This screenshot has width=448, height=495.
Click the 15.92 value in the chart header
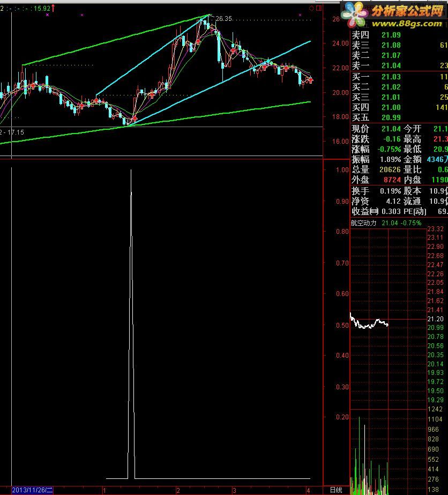click(x=42, y=9)
